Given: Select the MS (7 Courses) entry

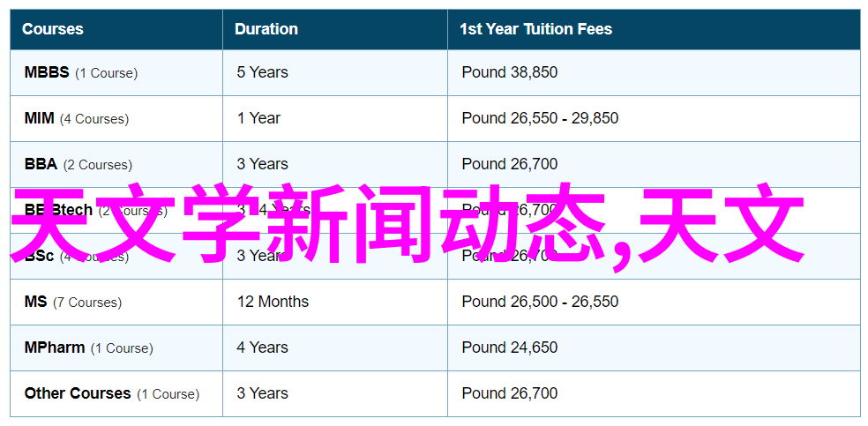Looking at the screenshot, I should click(73, 302).
